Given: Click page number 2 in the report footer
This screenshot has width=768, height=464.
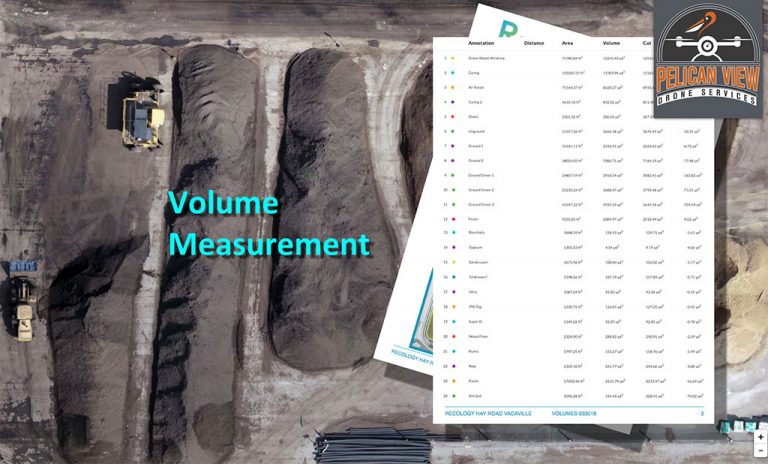Looking at the screenshot, I should click(702, 414).
